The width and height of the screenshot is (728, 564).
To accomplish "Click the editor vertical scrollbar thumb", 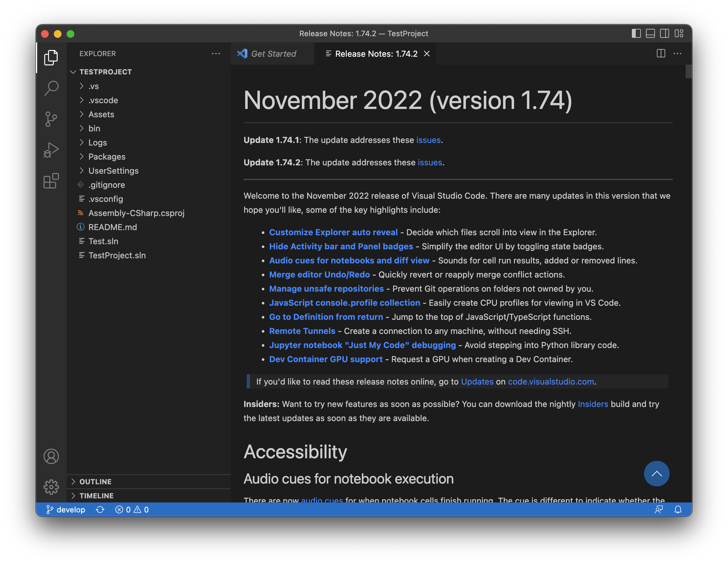I will [688, 72].
